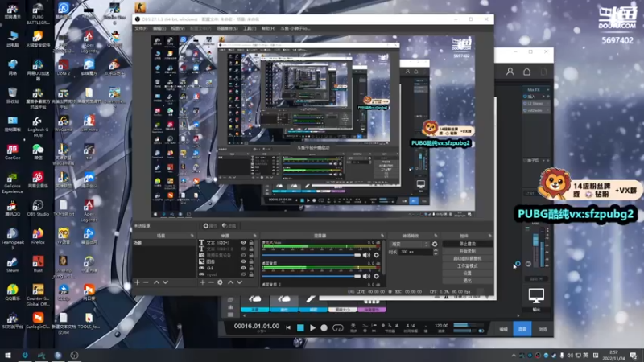
Task: Open Dota 2 desktop shortcut
Action: point(63,68)
